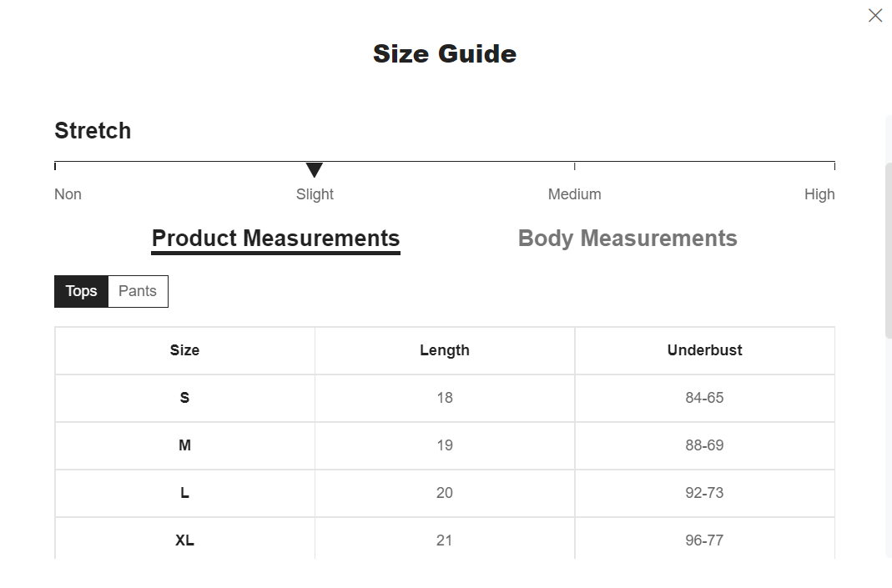Click the stretch indicator triangle marker
The height and width of the screenshot is (588, 892).
(x=315, y=170)
